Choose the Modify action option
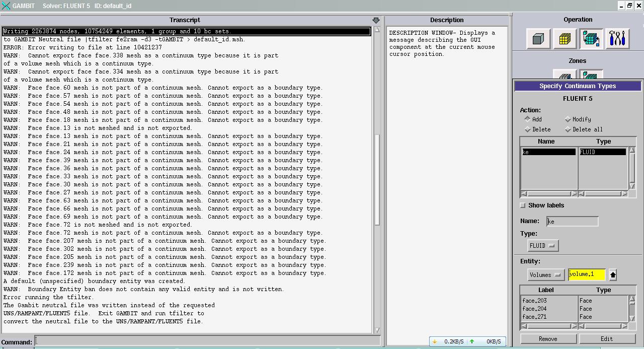 [568, 119]
